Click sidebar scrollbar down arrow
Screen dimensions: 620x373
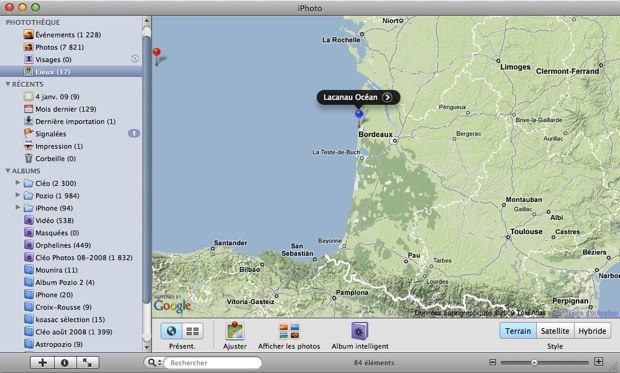pyautogui.click(x=147, y=347)
